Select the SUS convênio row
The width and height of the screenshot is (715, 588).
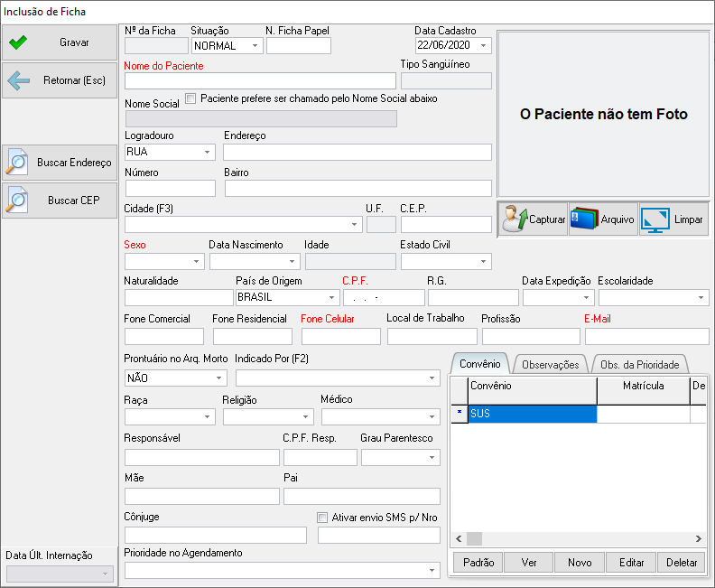(x=532, y=414)
